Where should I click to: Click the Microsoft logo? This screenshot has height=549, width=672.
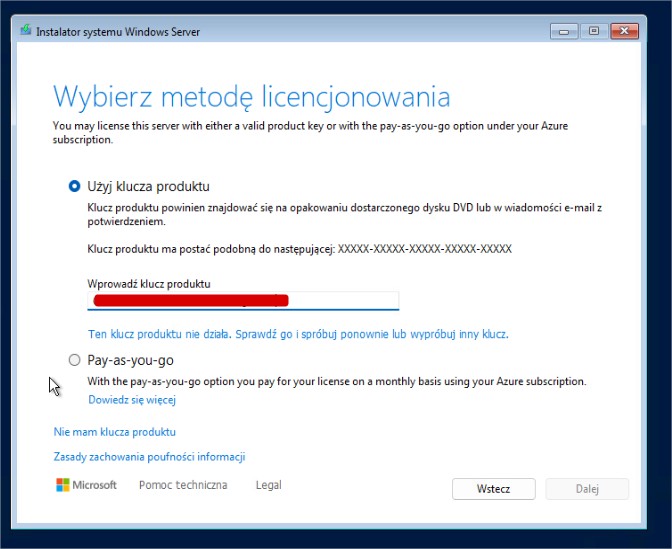coord(86,485)
